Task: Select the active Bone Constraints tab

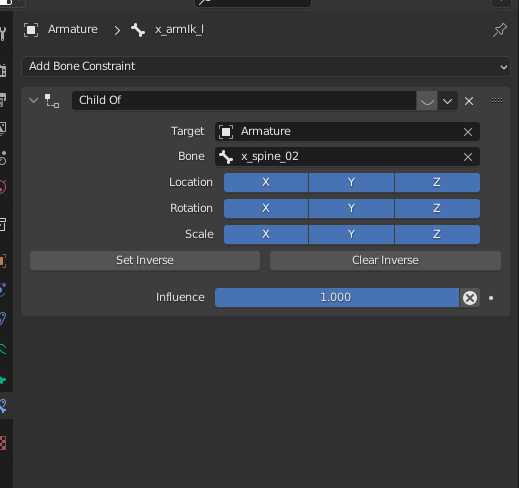Action: 3,406
